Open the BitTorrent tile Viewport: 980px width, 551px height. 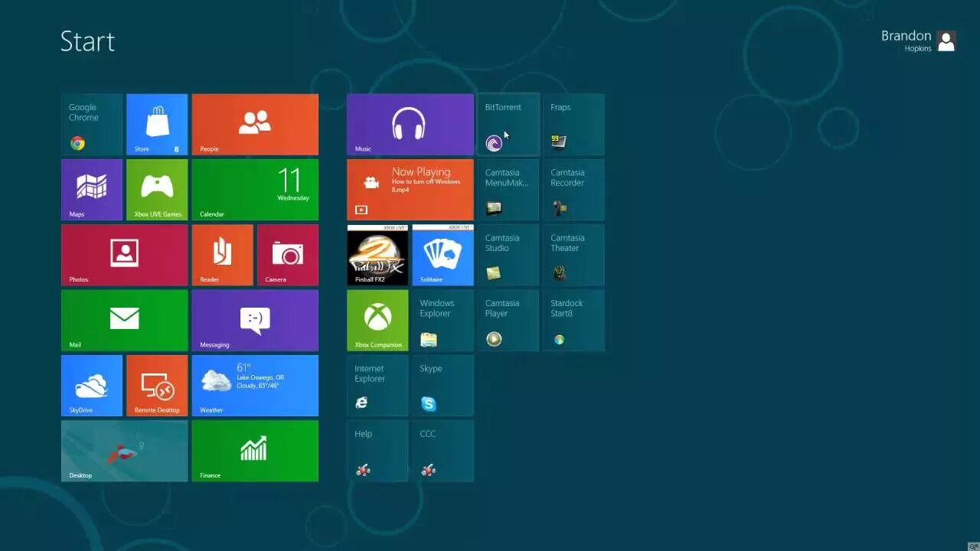[x=508, y=125]
